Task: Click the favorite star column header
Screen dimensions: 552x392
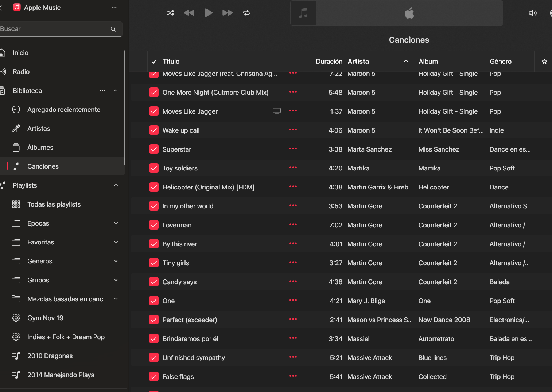Action: click(x=544, y=62)
